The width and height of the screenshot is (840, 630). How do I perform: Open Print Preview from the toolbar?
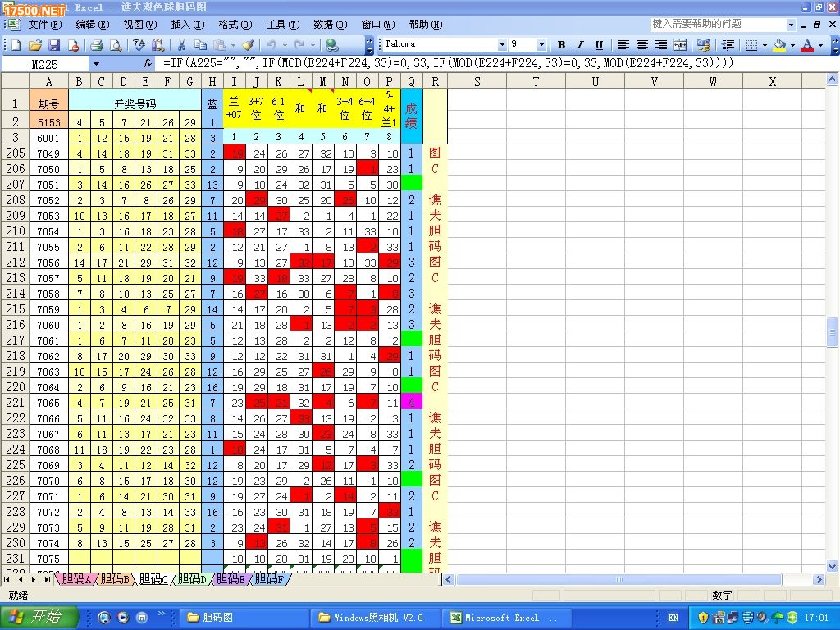tap(116, 45)
